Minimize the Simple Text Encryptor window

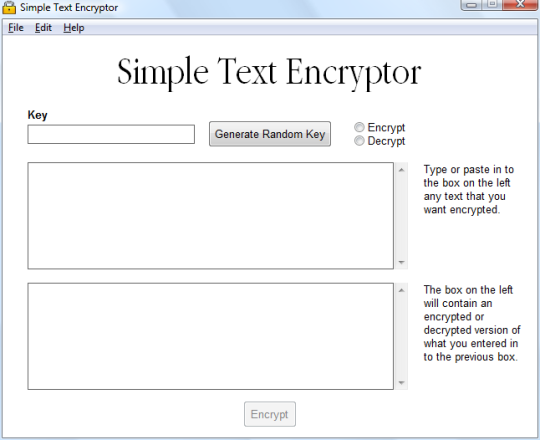(x=471, y=5)
